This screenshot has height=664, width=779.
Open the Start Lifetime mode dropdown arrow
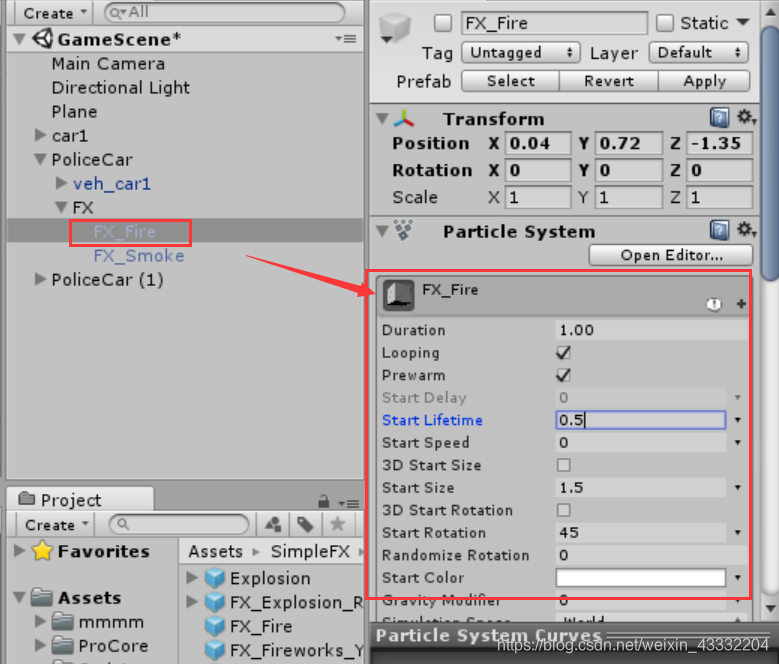tap(738, 420)
